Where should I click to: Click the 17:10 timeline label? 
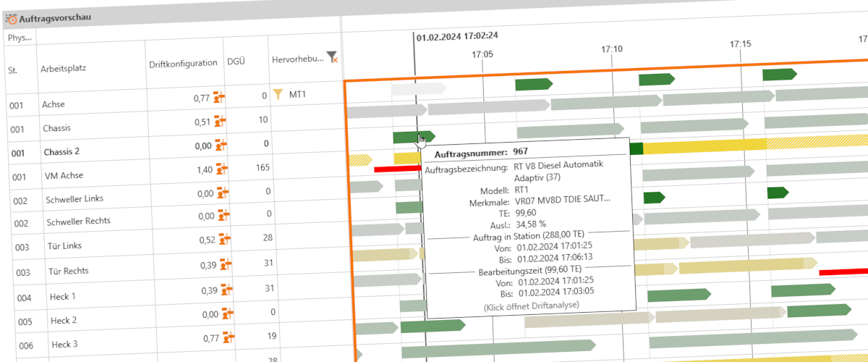click(611, 48)
